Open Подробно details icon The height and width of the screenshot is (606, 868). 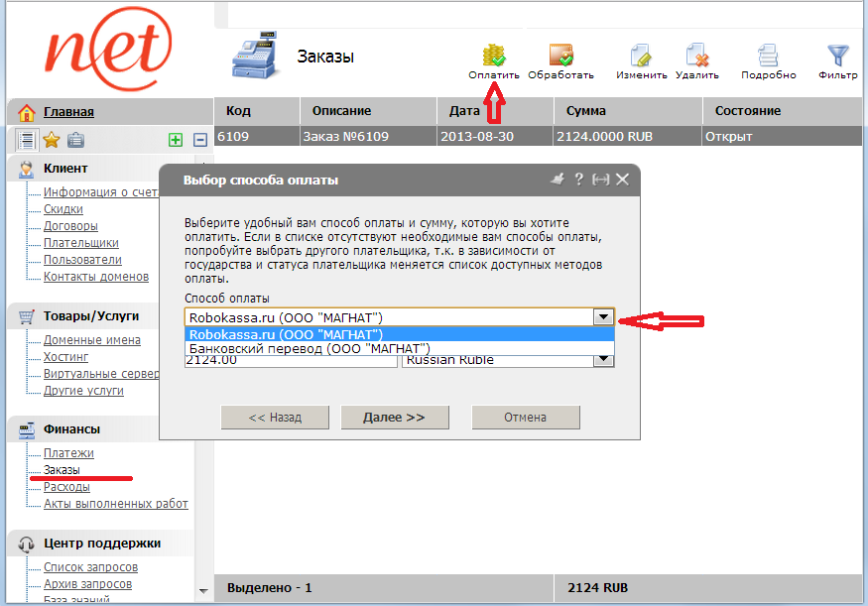[x=768, y=57]
